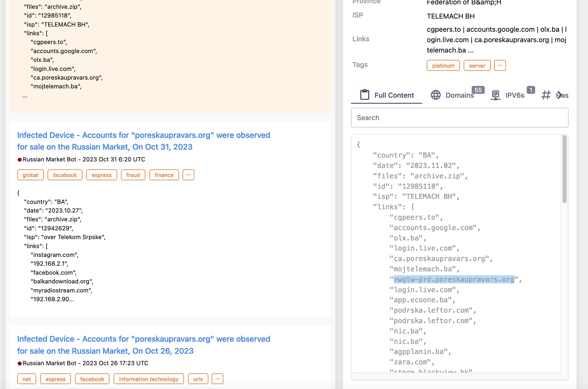Click the red dot beside Russian Market Bot Oct 26
The height and width of the screenshot is (389, 588).
click(20, 364)
